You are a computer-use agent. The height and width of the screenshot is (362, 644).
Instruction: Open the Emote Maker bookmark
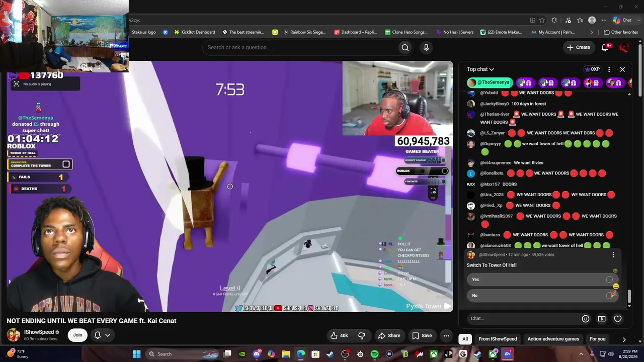point(501,32)
